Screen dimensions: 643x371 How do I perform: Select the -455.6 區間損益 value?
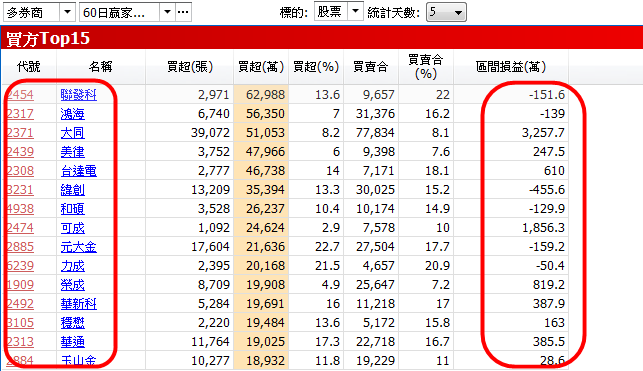pyautogui.click(x=547, y=190)
